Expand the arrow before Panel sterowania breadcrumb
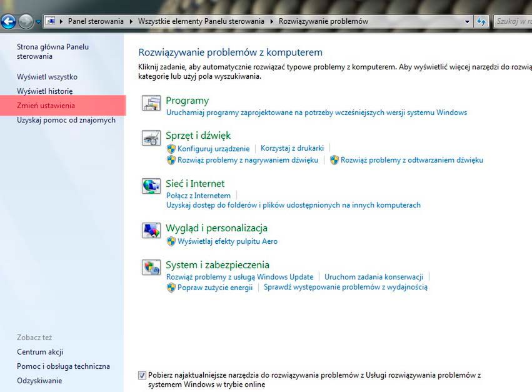Screen dimensions: 532x392 tap(61, 21)
